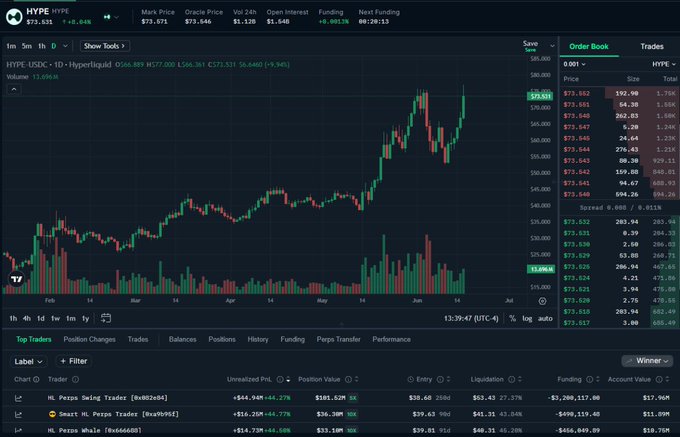Open the Performance tab

tap(392, 339)
